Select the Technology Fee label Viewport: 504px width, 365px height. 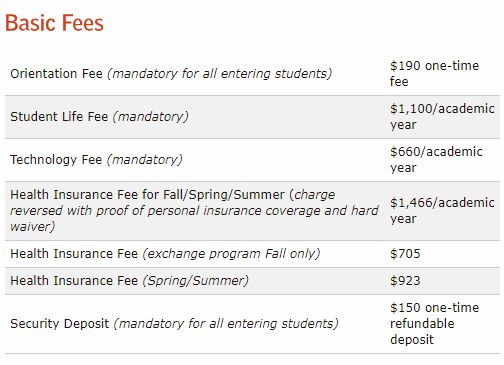tap(56, 160)
